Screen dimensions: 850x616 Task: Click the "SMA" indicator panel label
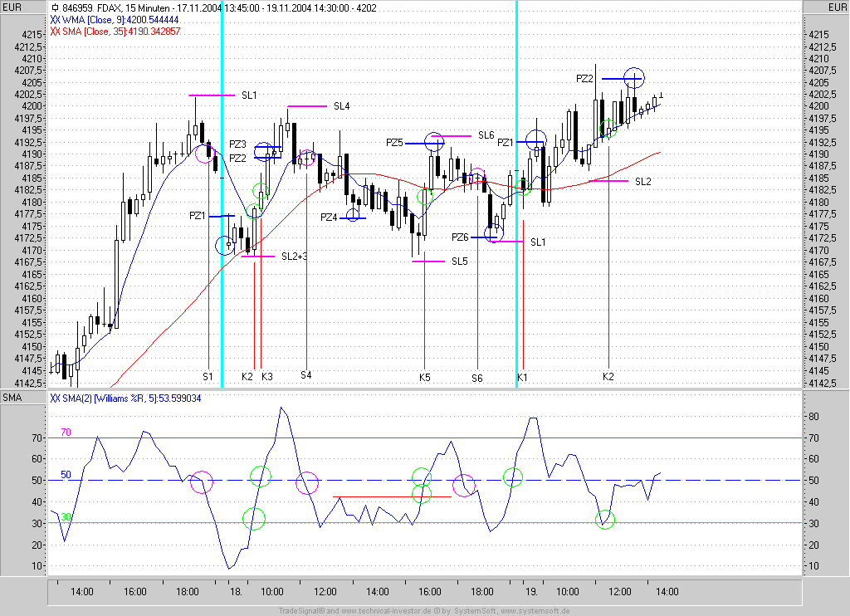point(12,398)
